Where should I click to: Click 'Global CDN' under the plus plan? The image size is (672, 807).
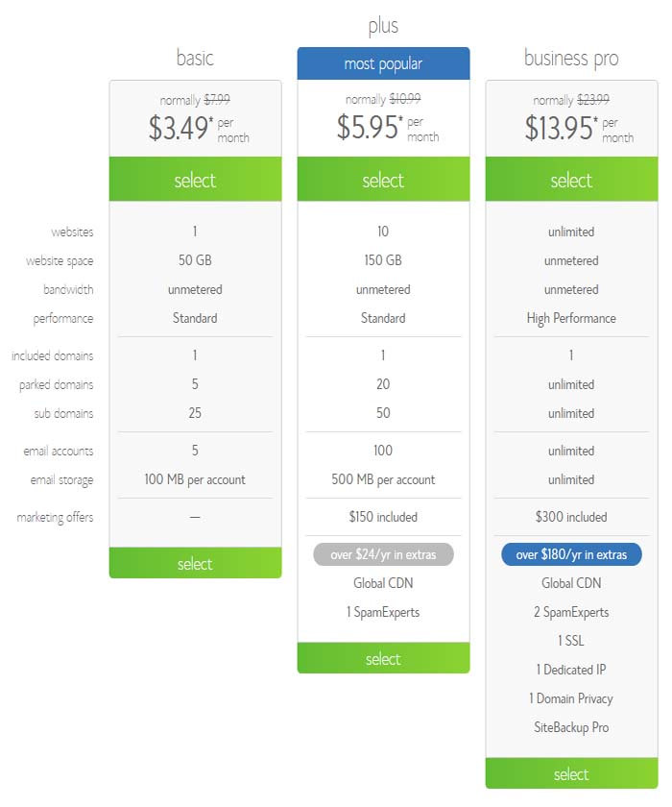(x=383, y=583)
